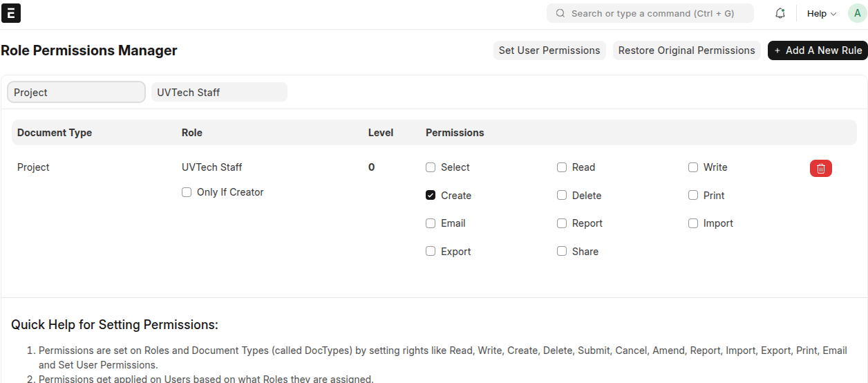Enable the Report permission checkbox
The height and width of the screenshot is (383, 868).
562,223
